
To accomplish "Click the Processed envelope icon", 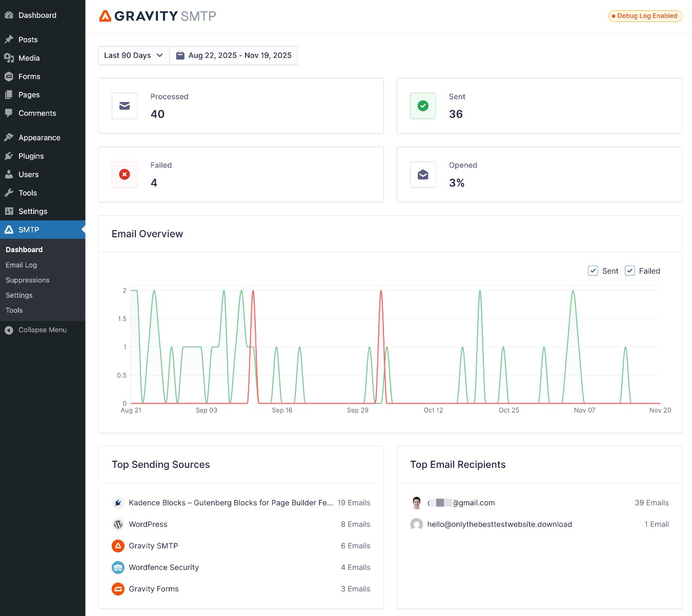I will pos(125,106).
